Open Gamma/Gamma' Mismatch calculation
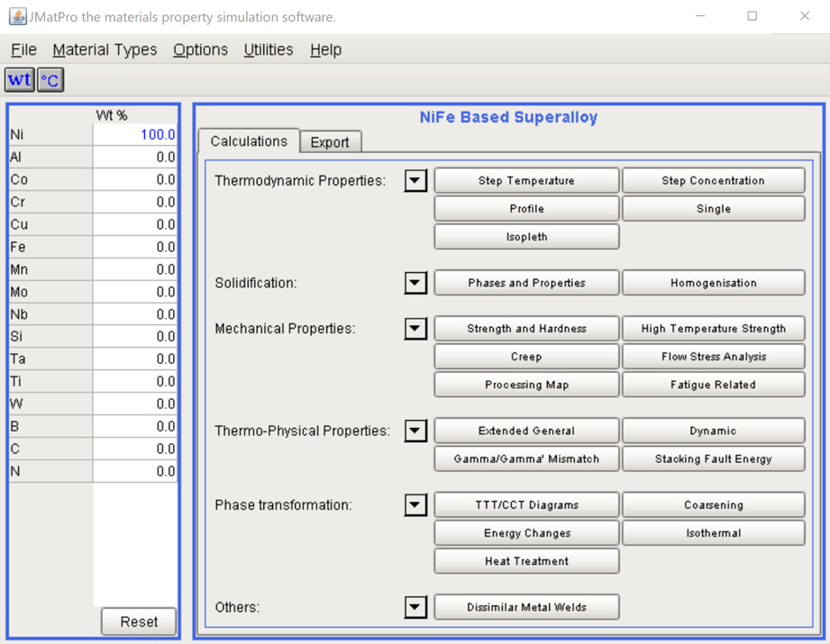830x644 pixels. point(526,458)
